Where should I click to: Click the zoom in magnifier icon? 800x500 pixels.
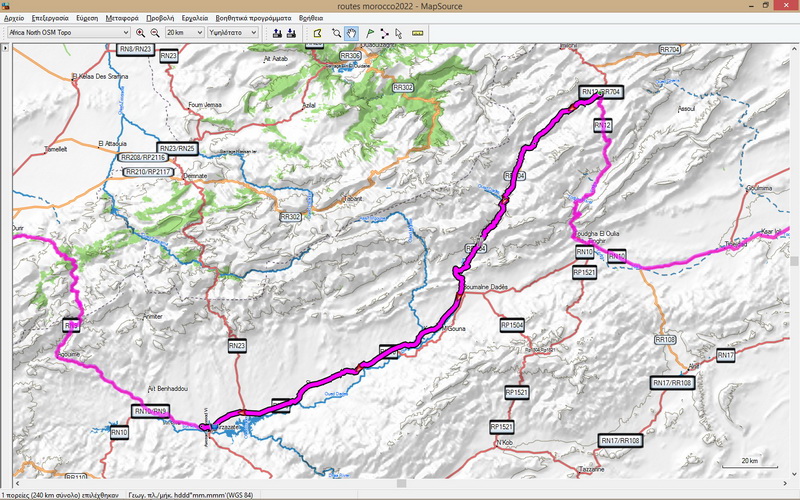point(140,33)
